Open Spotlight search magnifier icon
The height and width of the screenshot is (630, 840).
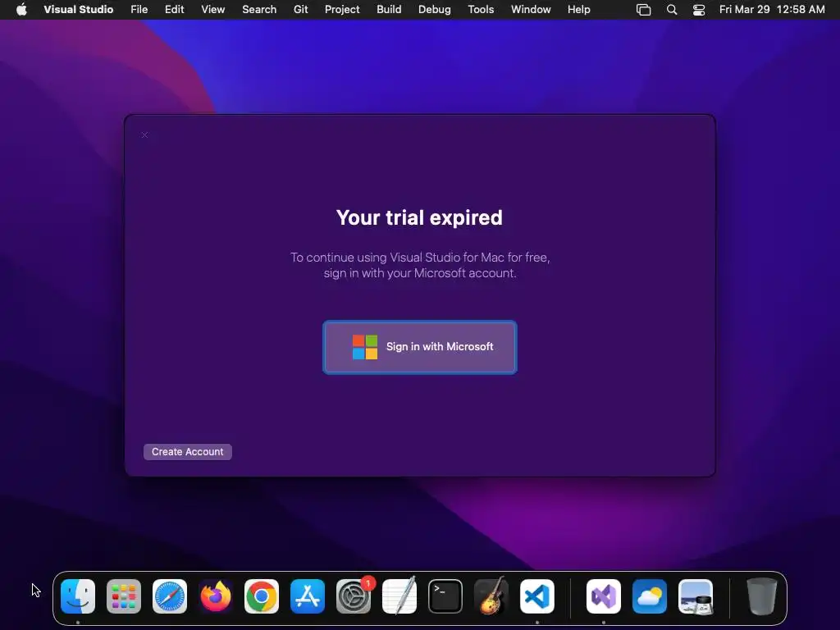(x=672, y=10)
